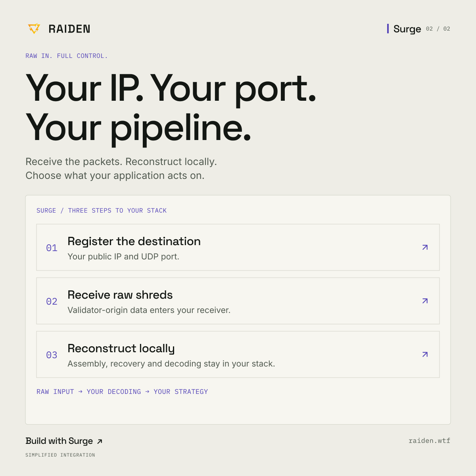Open the Register the destination card arrow

(x=425, y=247)
